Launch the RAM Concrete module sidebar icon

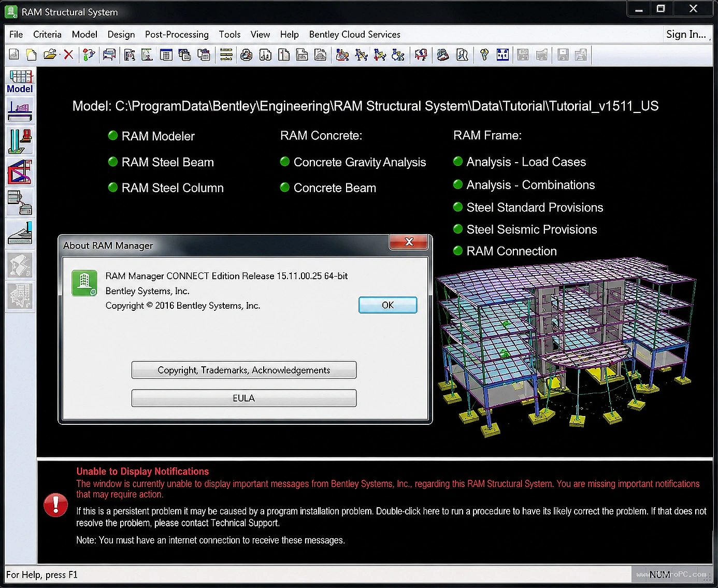coord(20,203)
